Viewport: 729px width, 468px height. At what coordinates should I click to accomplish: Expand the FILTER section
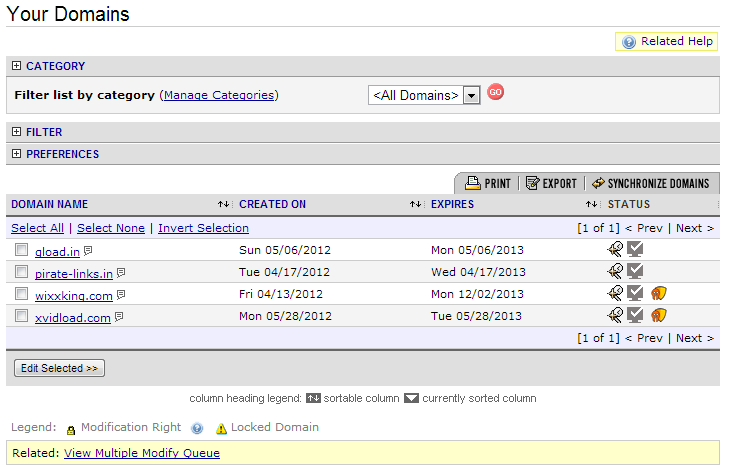(16, 132)
